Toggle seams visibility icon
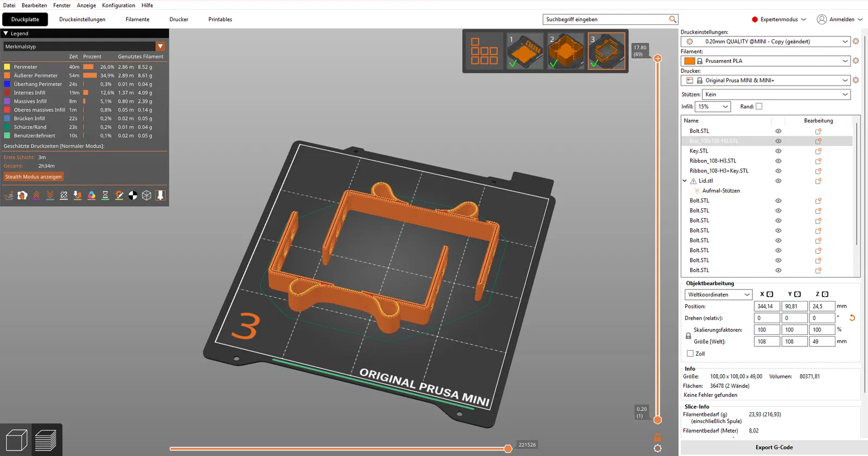This screenshot has width=868, height=456. click(x=64, y=195)
